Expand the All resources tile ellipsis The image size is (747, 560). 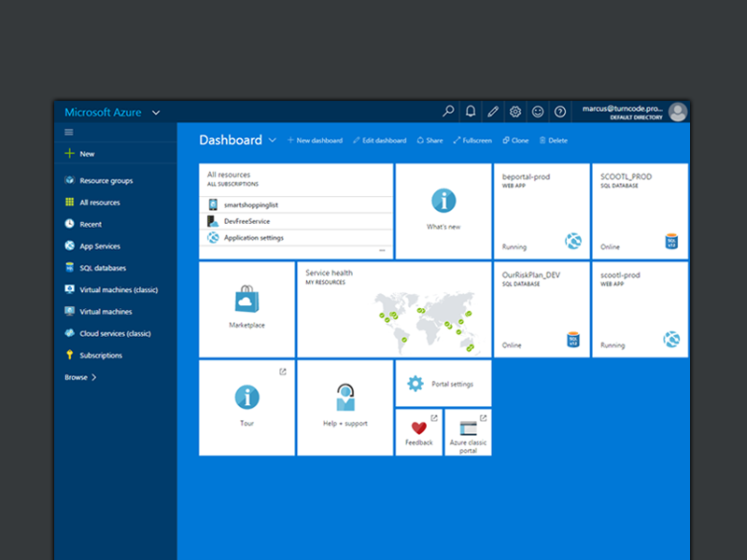(x=382, y=250)
